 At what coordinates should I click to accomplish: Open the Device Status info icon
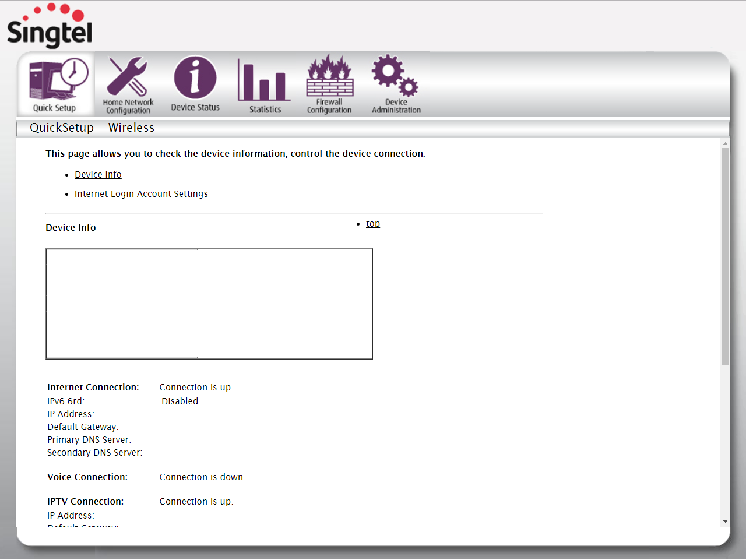[195, 84]
